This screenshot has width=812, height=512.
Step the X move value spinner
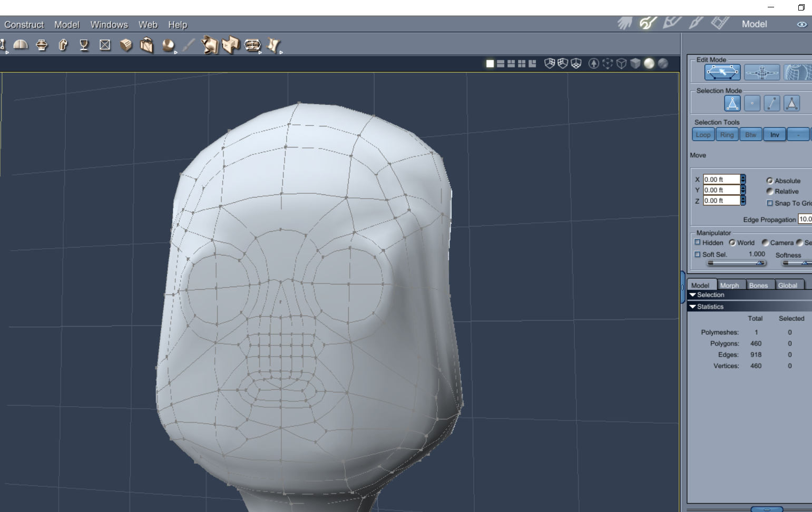click(743, 180)
